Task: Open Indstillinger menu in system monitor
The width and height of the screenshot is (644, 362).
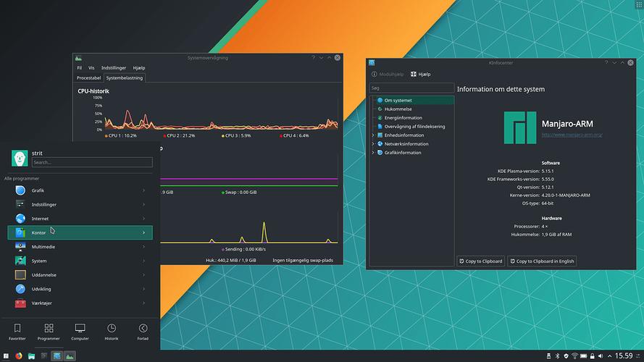Action: coord(114,68)
